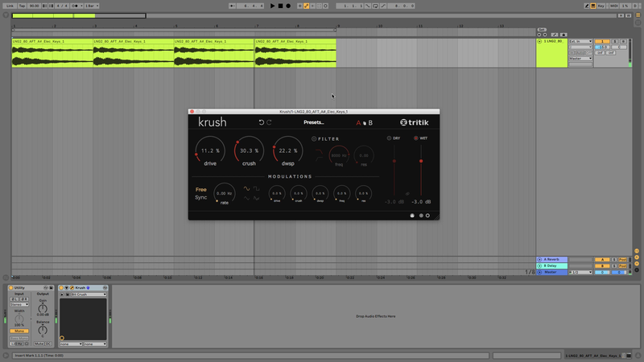Toggle the DRY signal button in Krush
The height and width of the screenshot is (362, 644).
click(390, 138)
